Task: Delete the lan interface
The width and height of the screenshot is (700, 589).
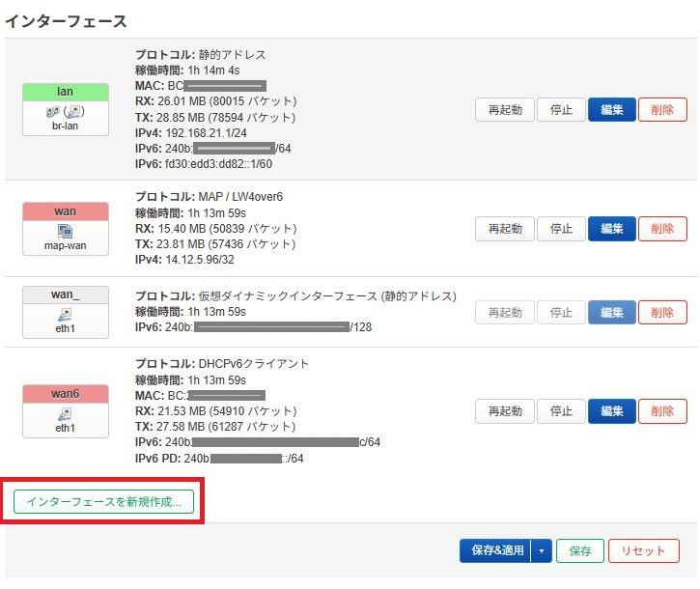Action: click(x=662, y=110)
